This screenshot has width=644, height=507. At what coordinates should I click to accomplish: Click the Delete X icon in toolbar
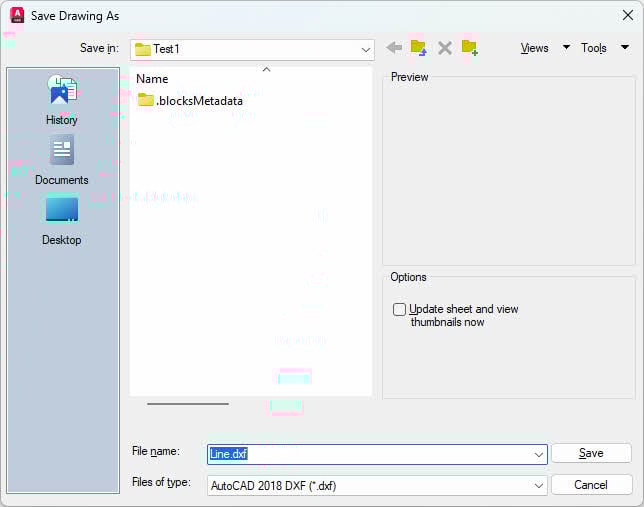(445, 48)
